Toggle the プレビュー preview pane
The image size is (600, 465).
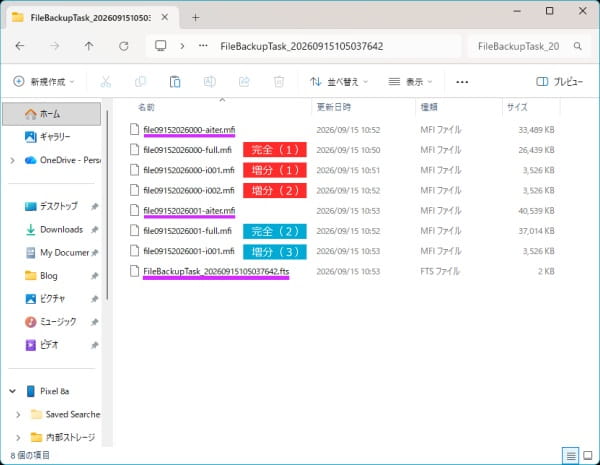pyautogui.click(x=559, y=82)
